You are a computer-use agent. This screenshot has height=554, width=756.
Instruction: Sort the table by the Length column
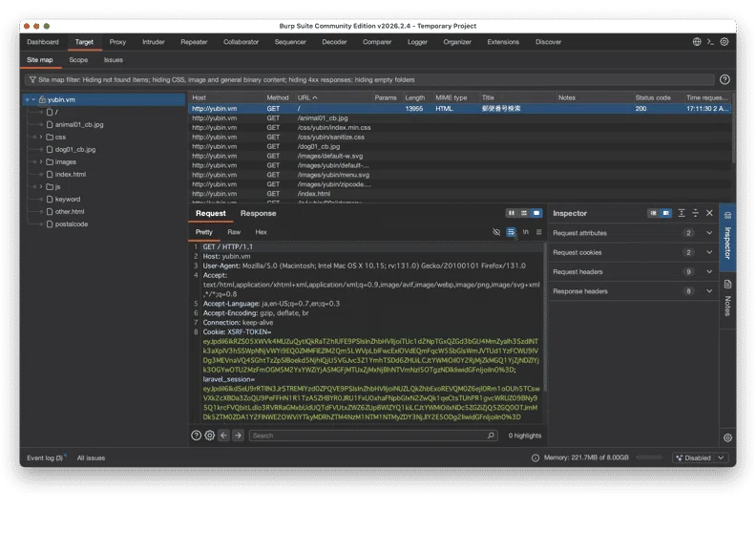(x=417, y=97)
